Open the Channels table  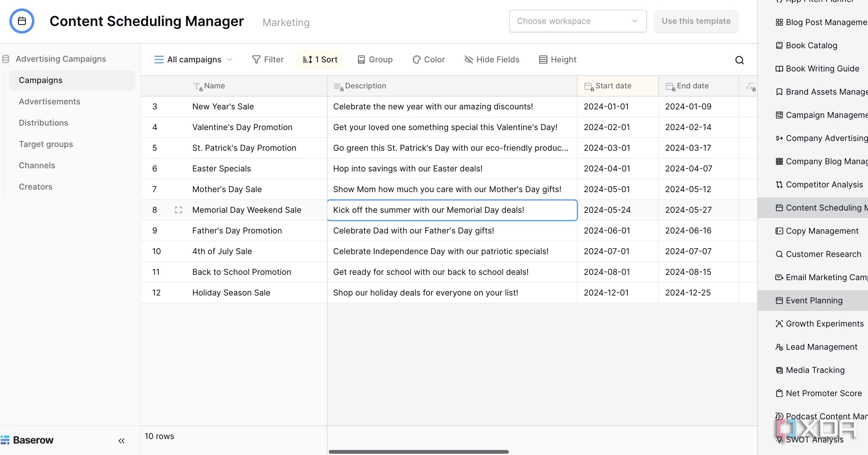pos(37,165)
